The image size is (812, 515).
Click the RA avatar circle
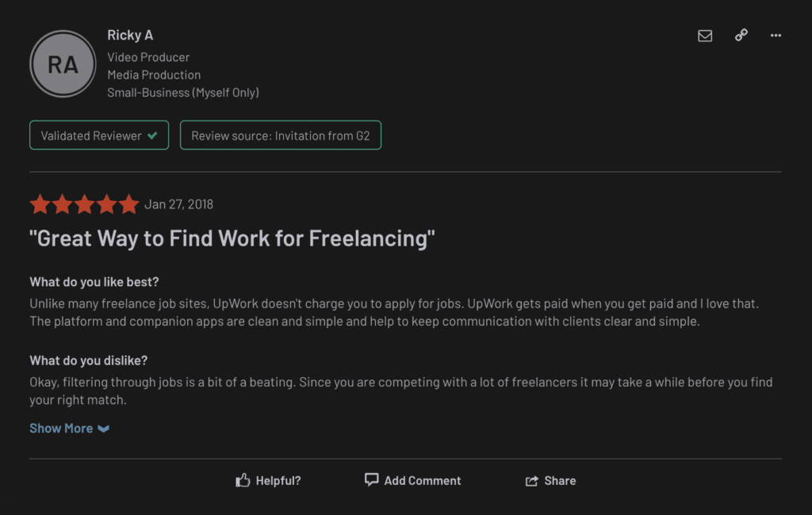click(63, 64)
